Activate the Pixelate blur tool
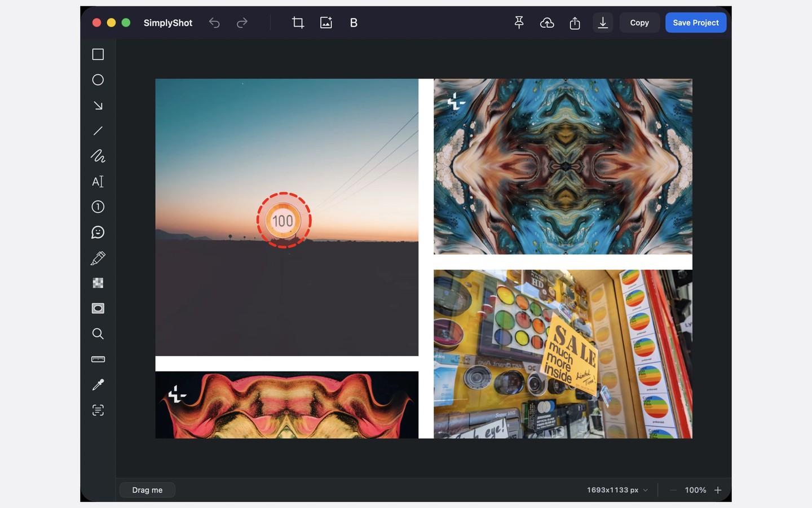Image resolution: width=812 pixels, height=508 pixels. (x=98, y=283)
